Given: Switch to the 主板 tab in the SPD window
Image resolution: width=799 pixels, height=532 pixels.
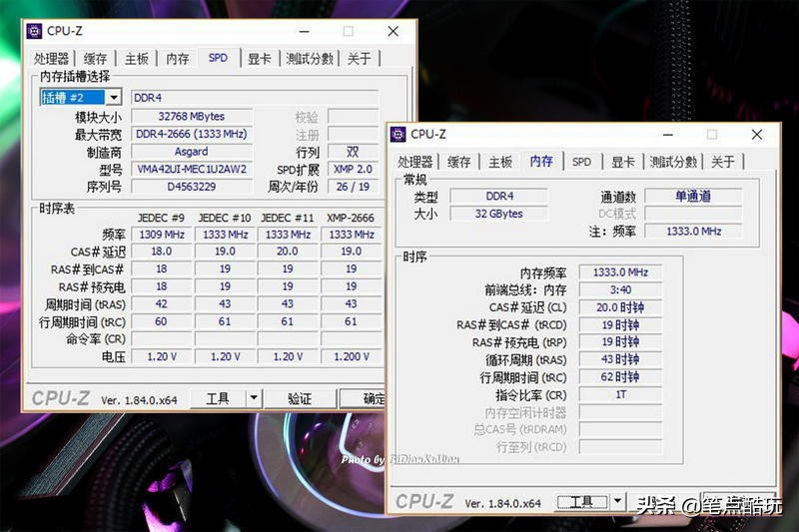Looking at the screenshot, I should 137,59.
